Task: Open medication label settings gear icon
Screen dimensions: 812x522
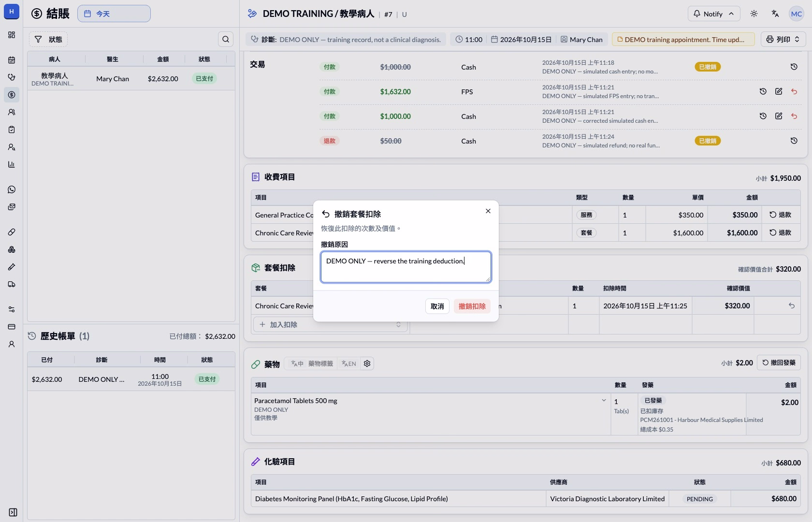Action: tap(367, 363)
